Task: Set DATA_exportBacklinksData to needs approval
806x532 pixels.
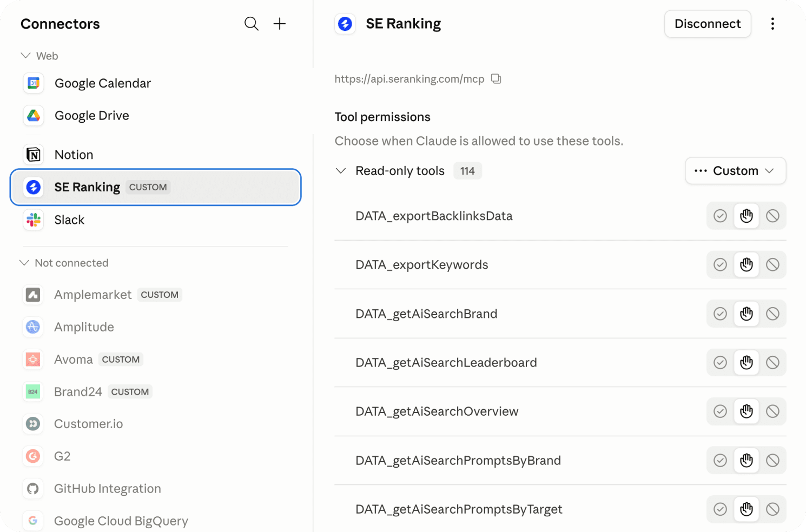Action: 746,216
